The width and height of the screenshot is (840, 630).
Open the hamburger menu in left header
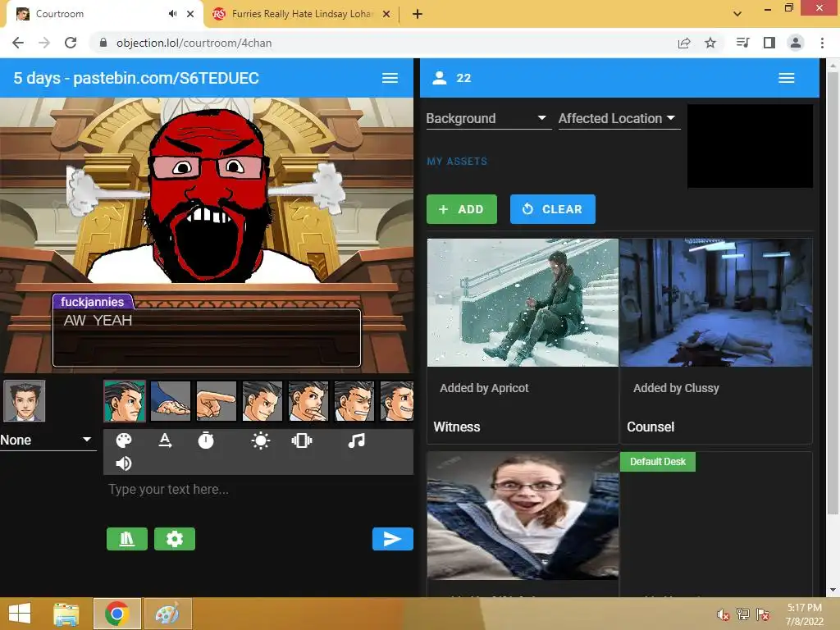[390, 78]
